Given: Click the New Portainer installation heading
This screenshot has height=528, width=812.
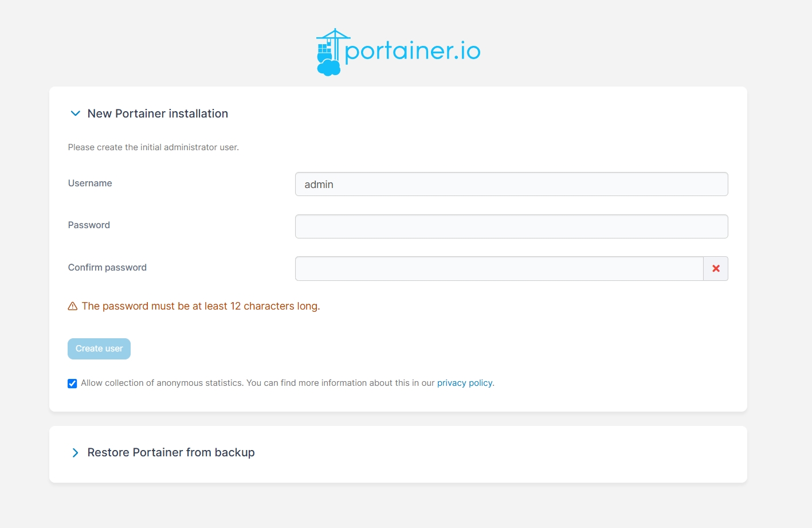Looking at the screenshot, I should point(158,114).
